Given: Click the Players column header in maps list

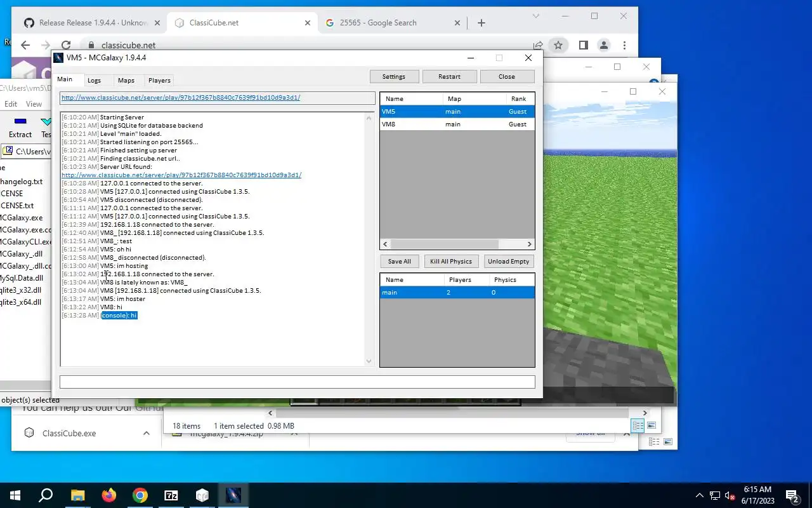Looking at the screenshot, I should tap(465, 279).
